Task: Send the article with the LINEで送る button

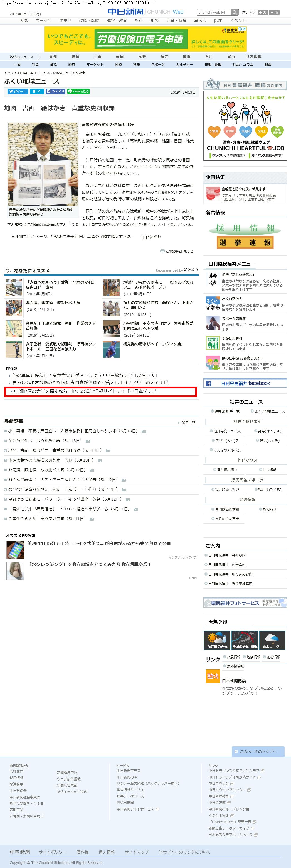Action: pyautogui.click(x=78, y=91)
